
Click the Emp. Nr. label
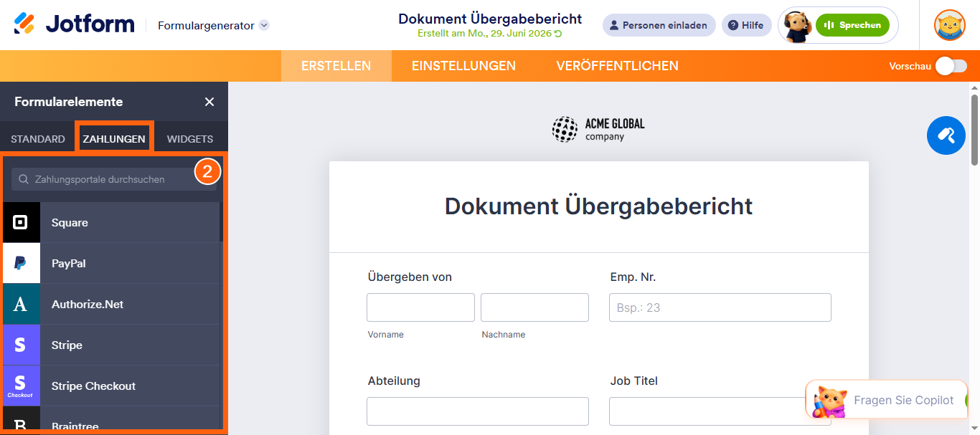point(633,277)
